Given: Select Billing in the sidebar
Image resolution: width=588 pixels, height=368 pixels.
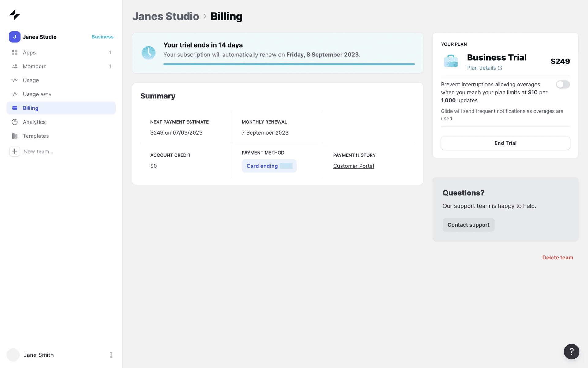Looking at the screenshot, I should [x=31, y=108].
